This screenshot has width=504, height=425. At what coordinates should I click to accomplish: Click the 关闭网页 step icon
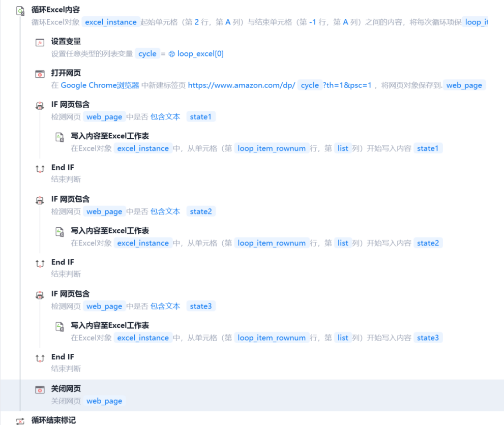point(40,389)
